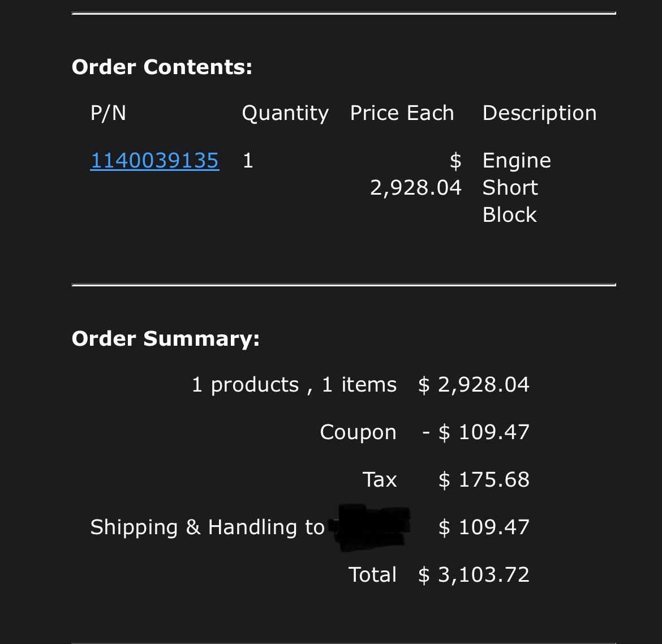Screen dimensions: 662x644
Task: Click the $ 109.47 shipping amount
Action: coord(484,527)
